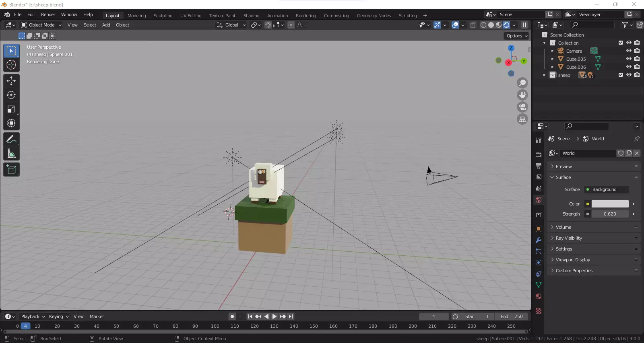Activate the Add Cube tool

tap(11, 170)
